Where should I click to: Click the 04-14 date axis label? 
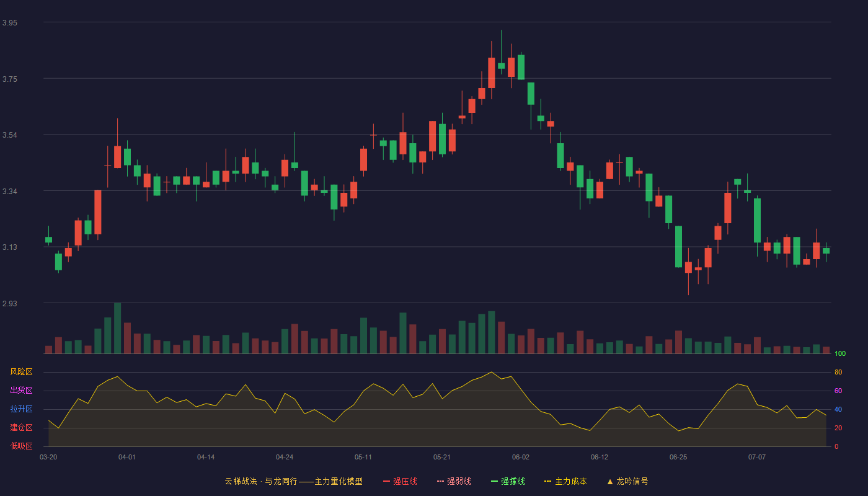(206, 457)
